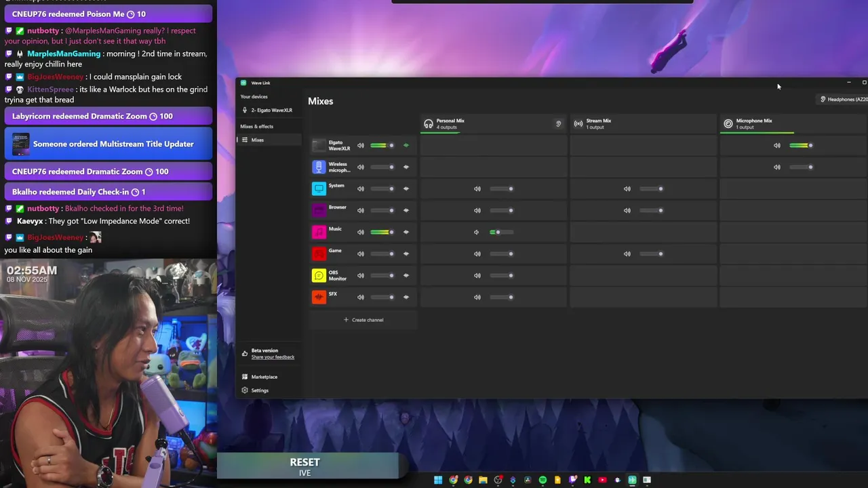
Task: Click the SFX channel waveform icon
Action: point(319,297)
